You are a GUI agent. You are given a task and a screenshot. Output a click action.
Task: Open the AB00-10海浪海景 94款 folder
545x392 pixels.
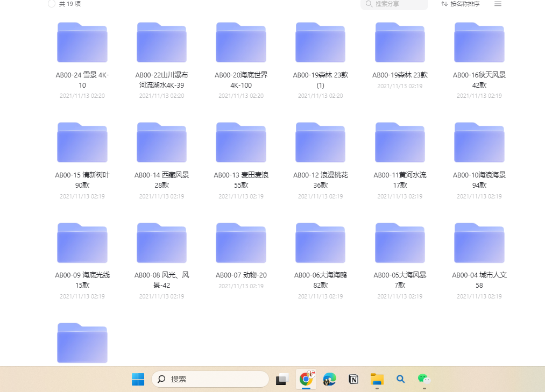[479, 143]
